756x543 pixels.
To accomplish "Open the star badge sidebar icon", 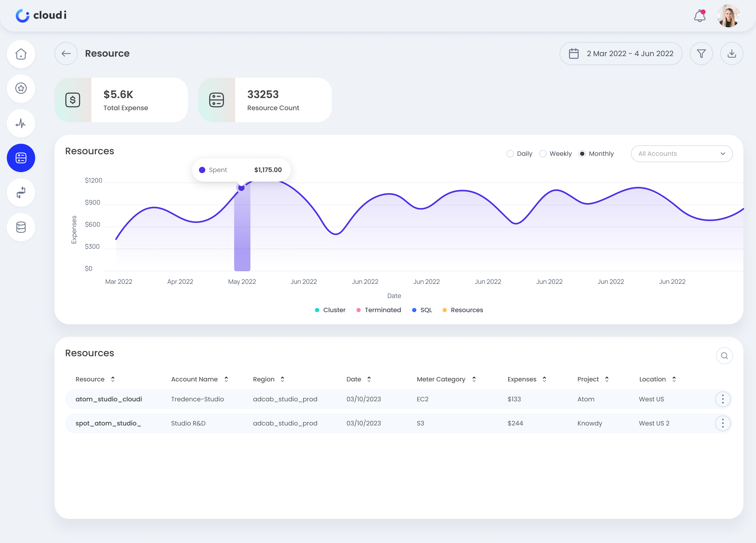I will coord(21,88).
